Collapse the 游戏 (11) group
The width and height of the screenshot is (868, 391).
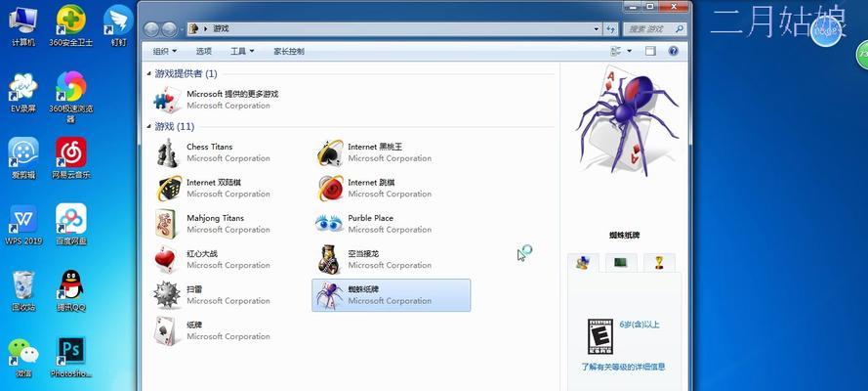coord(149,127)
